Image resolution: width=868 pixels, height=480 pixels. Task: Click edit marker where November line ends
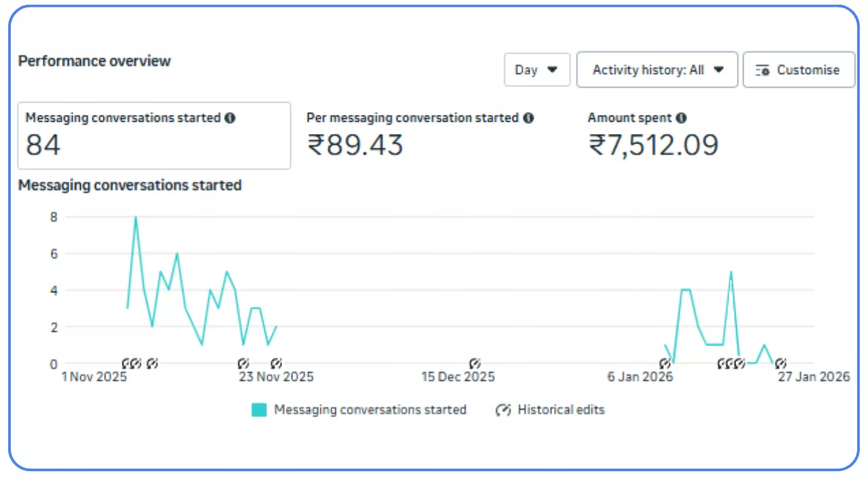coord(276,364)
